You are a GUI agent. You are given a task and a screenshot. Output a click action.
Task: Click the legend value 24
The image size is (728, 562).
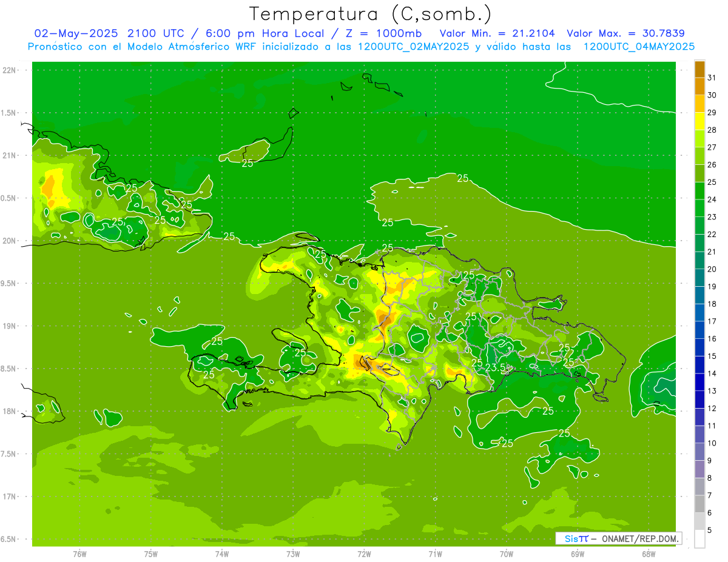tap(712, 199)
